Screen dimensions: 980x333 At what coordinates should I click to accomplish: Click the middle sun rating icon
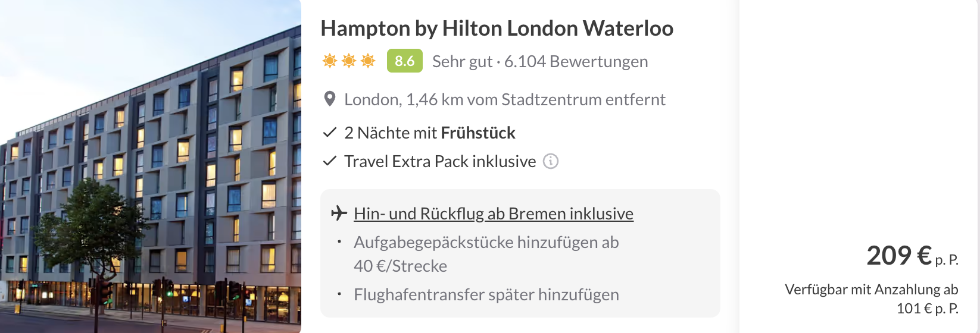[x=349, y=61]
